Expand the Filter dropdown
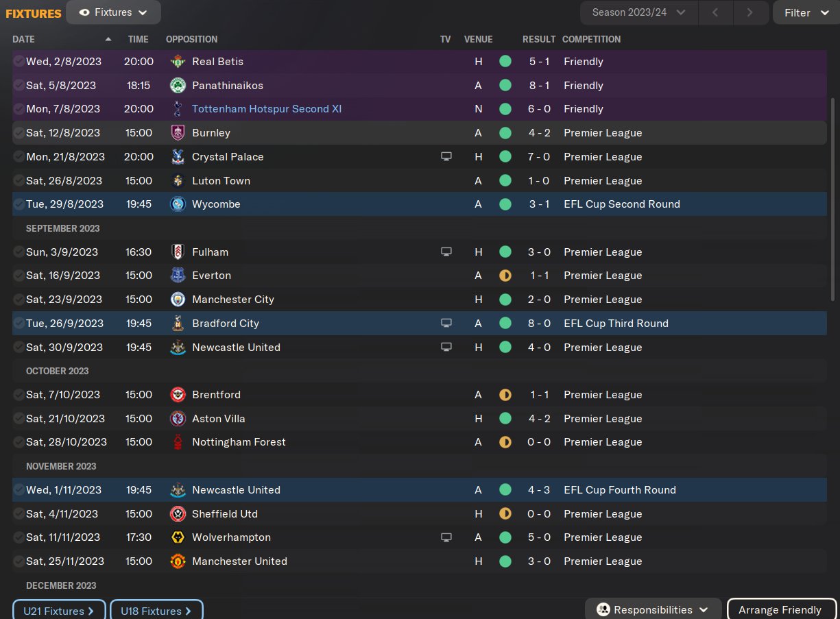 pos(806,12)
